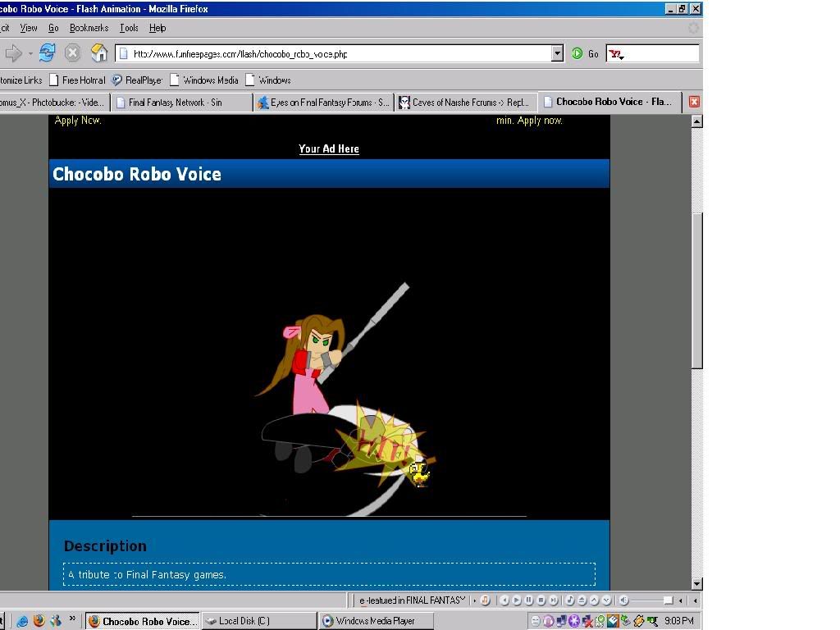Switch to Local Disk (C) taskbar window
Screen dimensions: 840x630
[258, 621]
